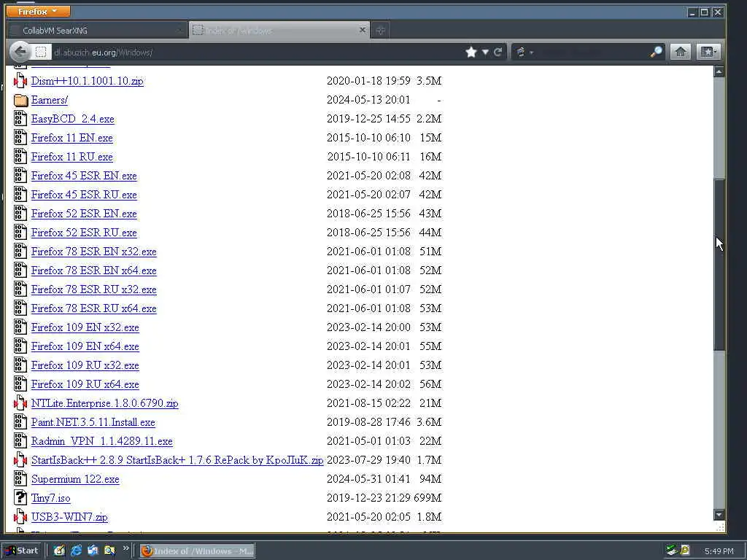Focus the URL address field
747x560 pixels.
click(258, 52)
